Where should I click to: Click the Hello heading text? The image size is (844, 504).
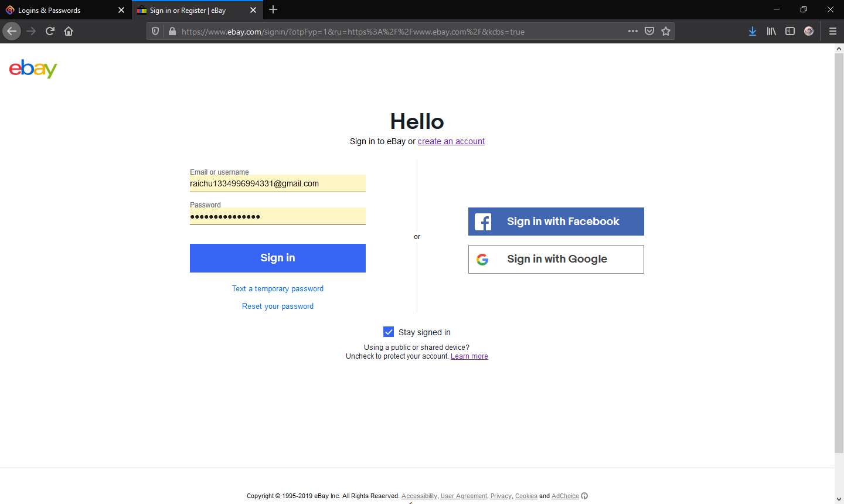[417, 121]
